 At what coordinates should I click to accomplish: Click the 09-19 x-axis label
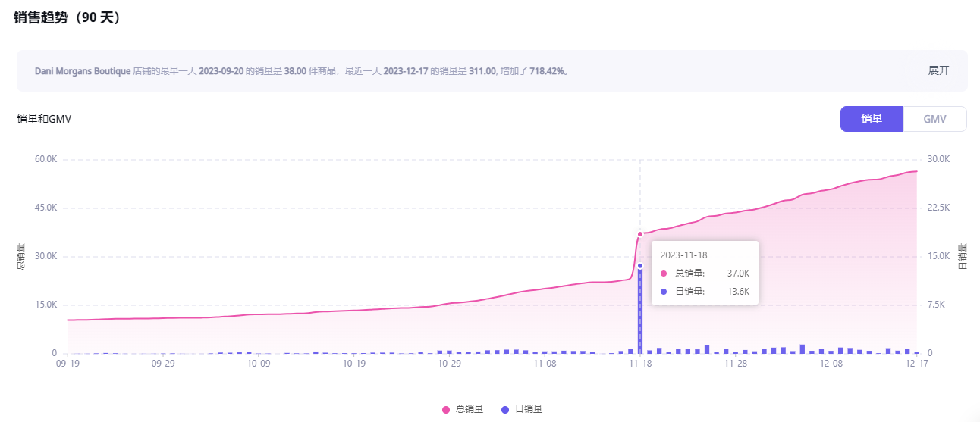coord(68,364)
